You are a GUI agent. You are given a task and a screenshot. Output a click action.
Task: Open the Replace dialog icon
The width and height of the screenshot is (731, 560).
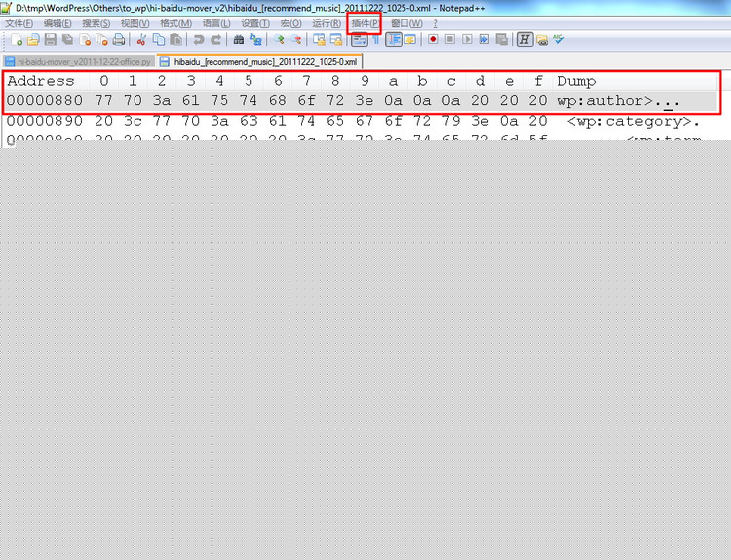[255, 40]
